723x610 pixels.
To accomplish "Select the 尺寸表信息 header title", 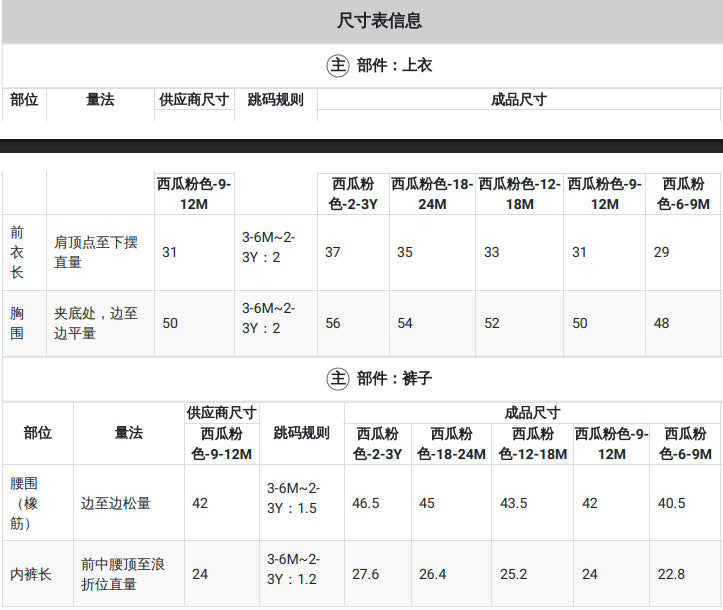I will (x=379, y=21).
